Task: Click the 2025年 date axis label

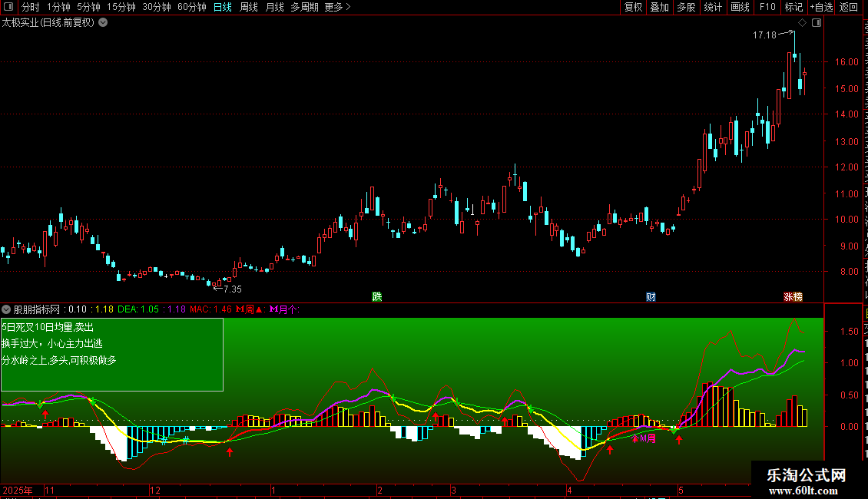Action: click(17, 490)
